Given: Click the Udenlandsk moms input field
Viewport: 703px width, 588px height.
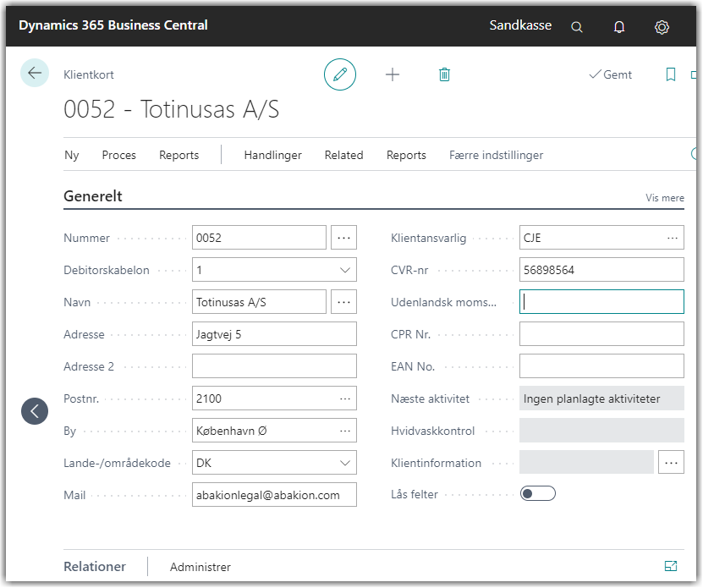Looking at the screenshot, I should tap(601, 302).
